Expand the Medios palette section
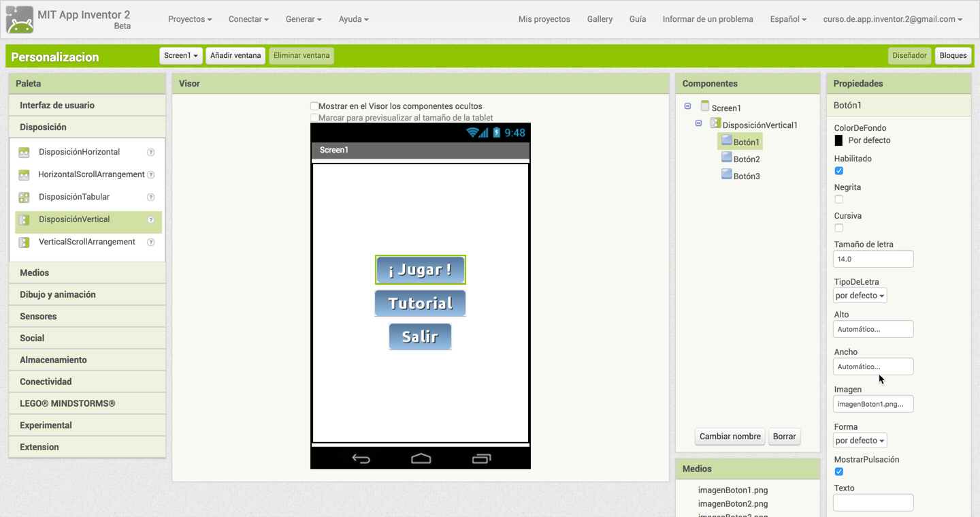 point(87,273)
